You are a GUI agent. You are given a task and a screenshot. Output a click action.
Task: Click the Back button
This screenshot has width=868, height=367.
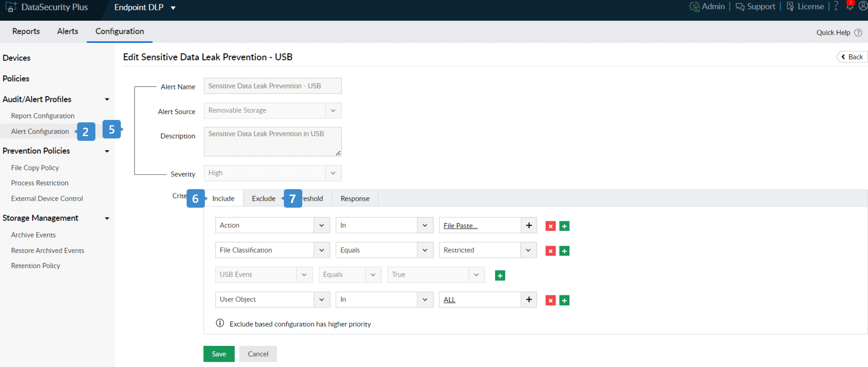(x=852, y=57)
